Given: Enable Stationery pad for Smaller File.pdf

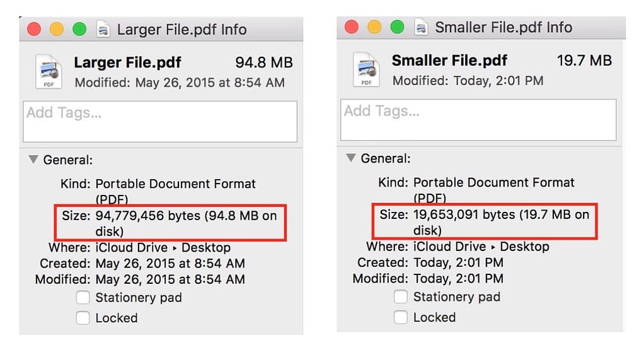Looking at the screenshot, I should 400,296.
